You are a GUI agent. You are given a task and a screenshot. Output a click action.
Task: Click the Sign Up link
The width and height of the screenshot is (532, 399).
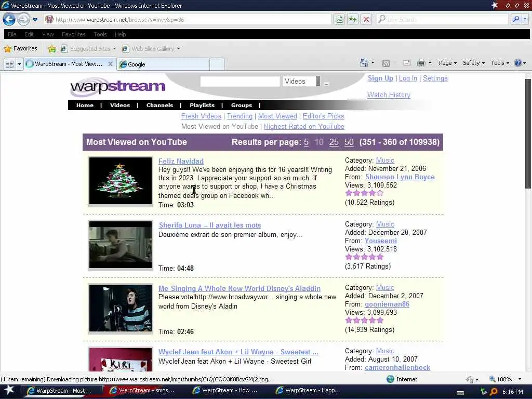click(380, 78)
